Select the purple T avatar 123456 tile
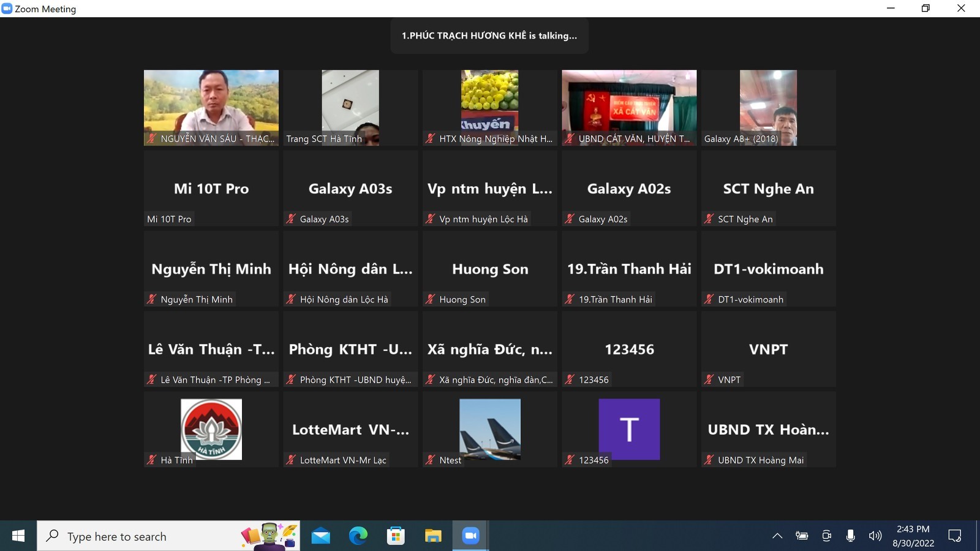The height and width of the screenshot is (551, 980). 629,429
